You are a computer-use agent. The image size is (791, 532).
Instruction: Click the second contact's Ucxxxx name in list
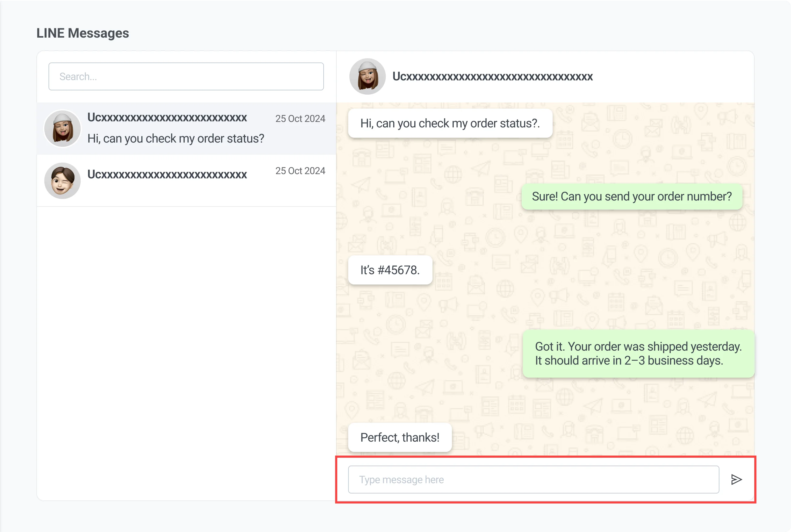[x=167, y=174]
